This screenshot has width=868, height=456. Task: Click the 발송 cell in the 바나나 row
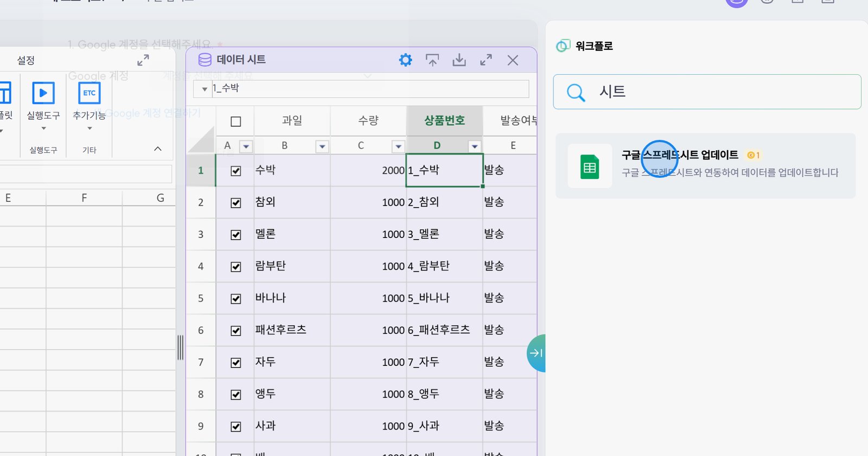(x=510, y=298)
